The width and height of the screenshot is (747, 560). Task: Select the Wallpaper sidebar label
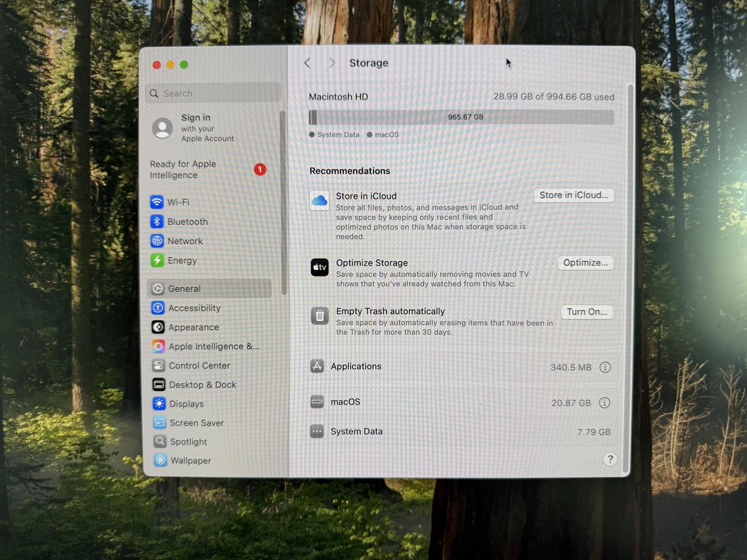tap(191, 460)
